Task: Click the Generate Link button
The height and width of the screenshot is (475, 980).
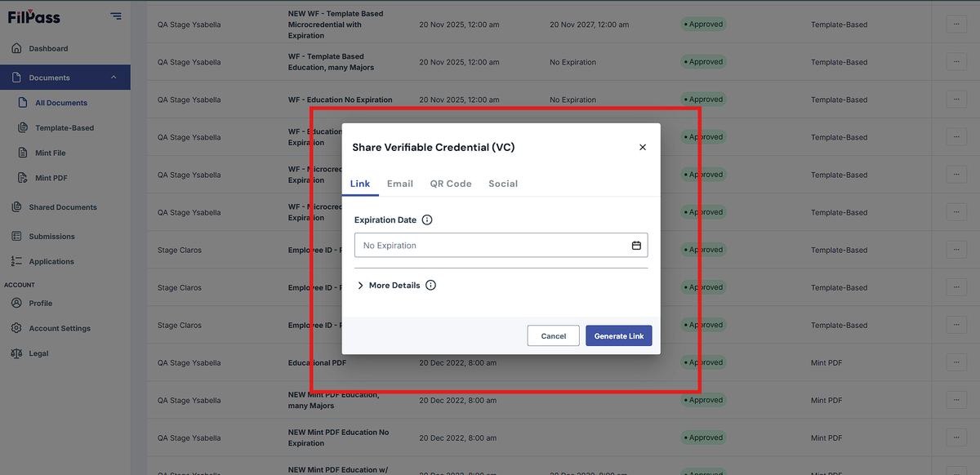Action: [x=619, y=336]
